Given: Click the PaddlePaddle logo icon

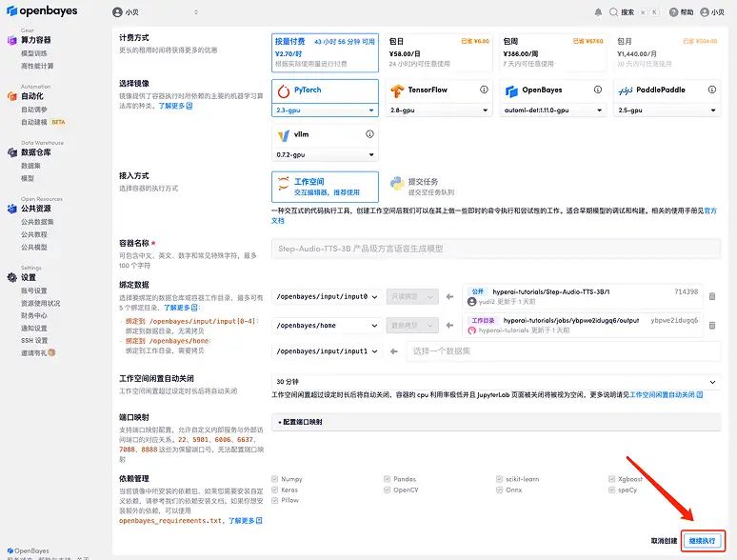Looking at the screenshot, I should (x=626, y=90).
